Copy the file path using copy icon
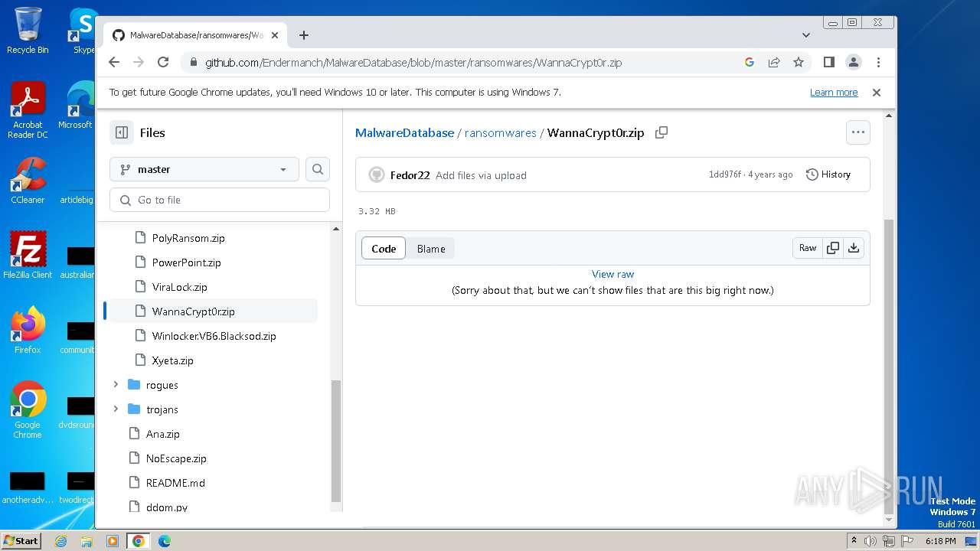 pos(661,132)
